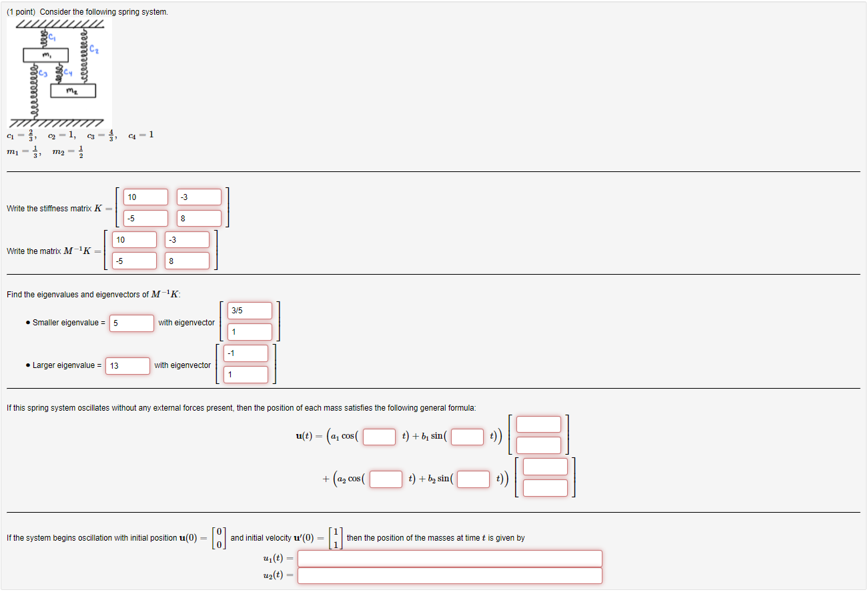Select the first cosine frequency field in u(t)
Screen dimensions: 868x592
[378, 437]
